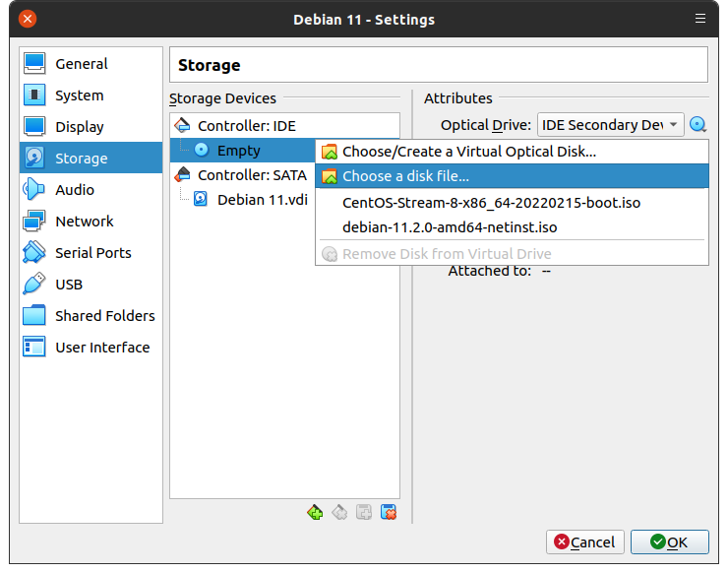Select the Audio speaker icon in sidebar
Image resolution: width=728 pixels, height=573 pixels.
(x=34, y=190)
